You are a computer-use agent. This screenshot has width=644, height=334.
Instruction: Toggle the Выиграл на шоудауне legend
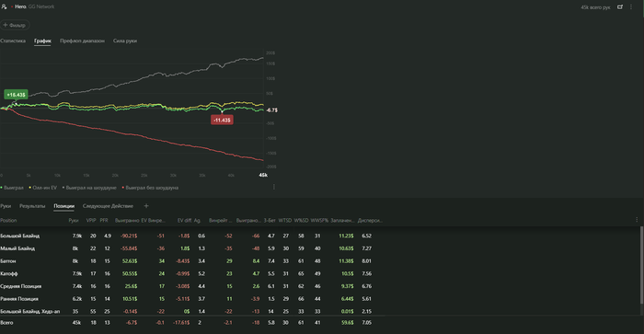pyautogui.click(x=89, y=188)
